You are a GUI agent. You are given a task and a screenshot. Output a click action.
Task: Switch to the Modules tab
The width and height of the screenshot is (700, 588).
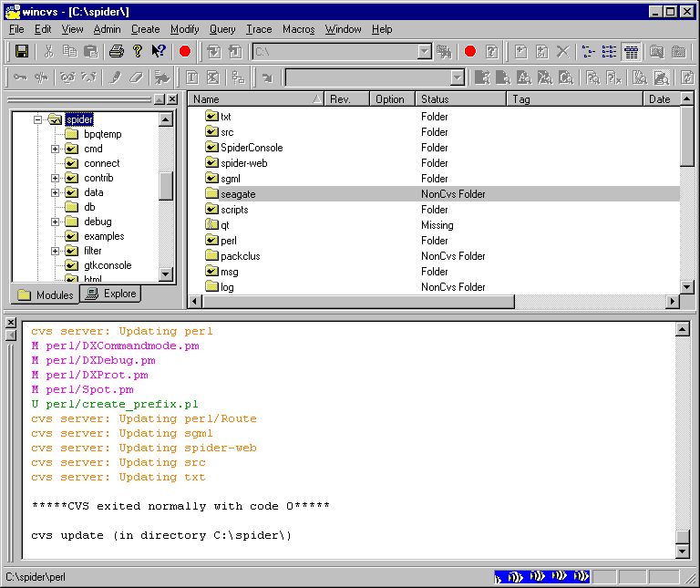click(x=45, y=294)
